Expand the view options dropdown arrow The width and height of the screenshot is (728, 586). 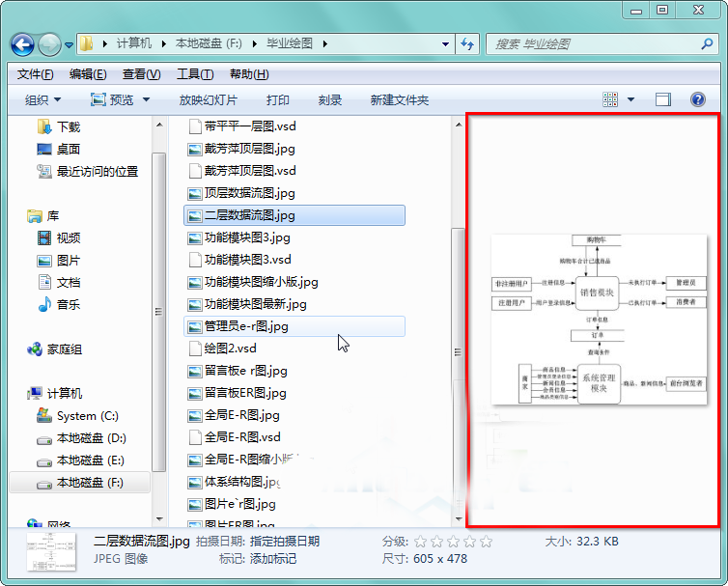pos(630,99)
